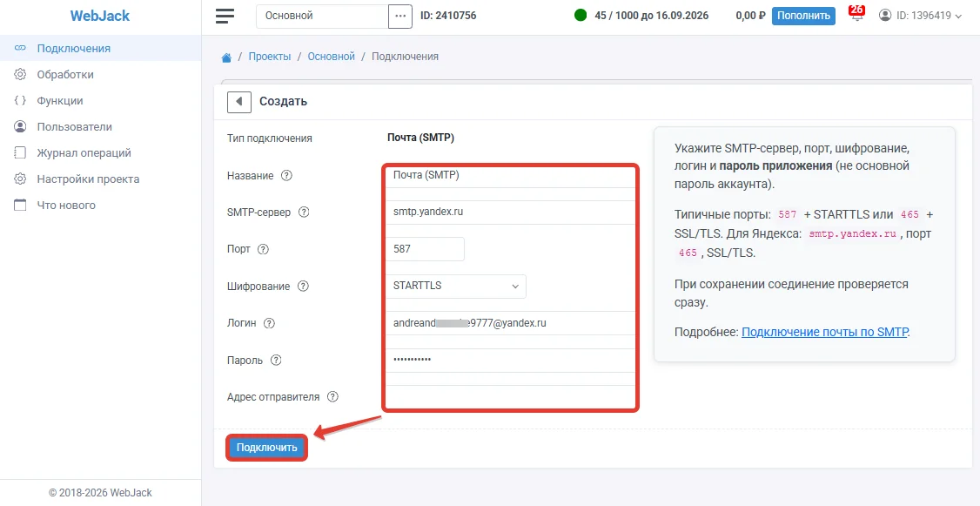Click help icon next to Логин
Viewport: 980px width, 506px height.
pyautogui.click(x=270, y=323)
